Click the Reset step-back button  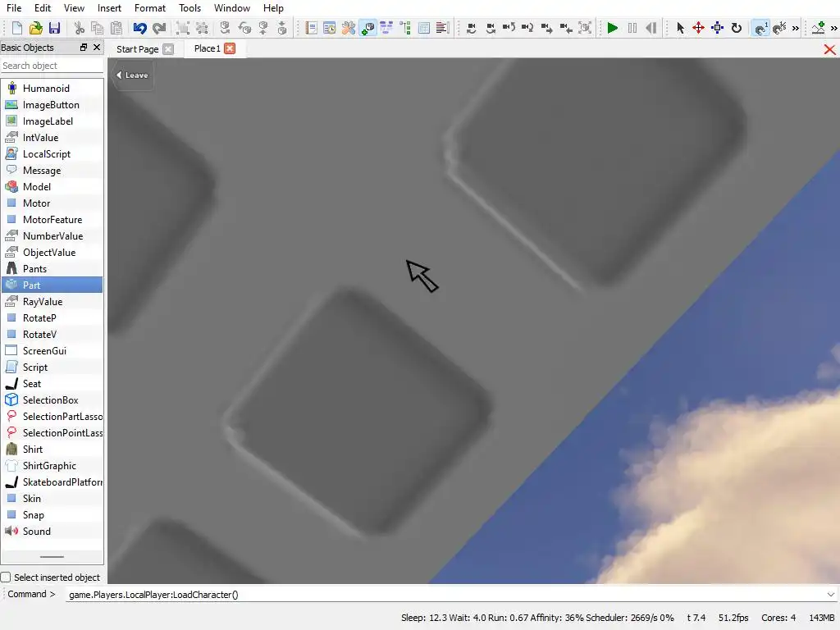point(651,28)
